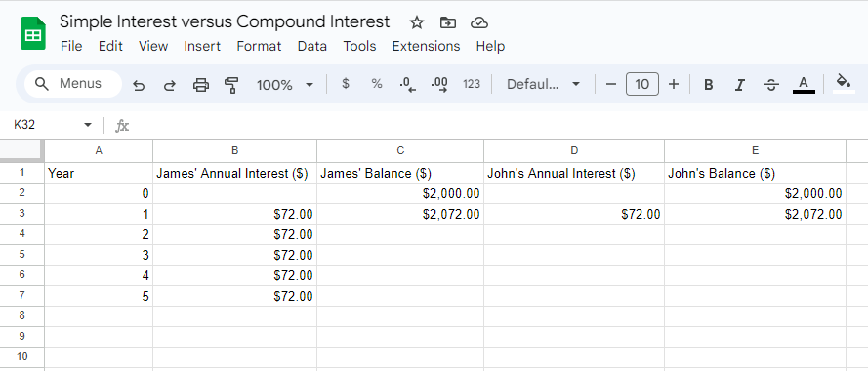Screen dimensions: 868x371
Task: Open the Format menu
Action: point(259,46)
